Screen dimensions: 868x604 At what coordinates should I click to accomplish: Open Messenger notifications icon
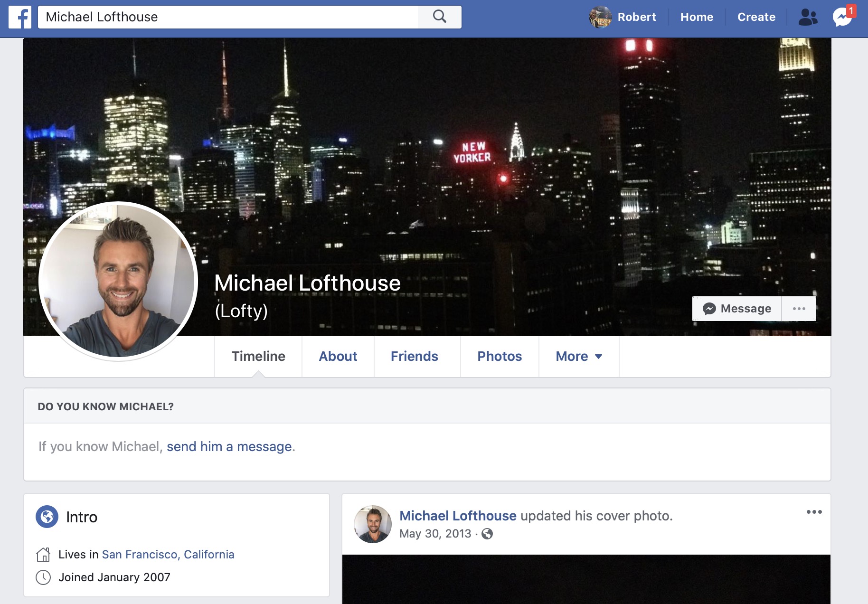842,18
